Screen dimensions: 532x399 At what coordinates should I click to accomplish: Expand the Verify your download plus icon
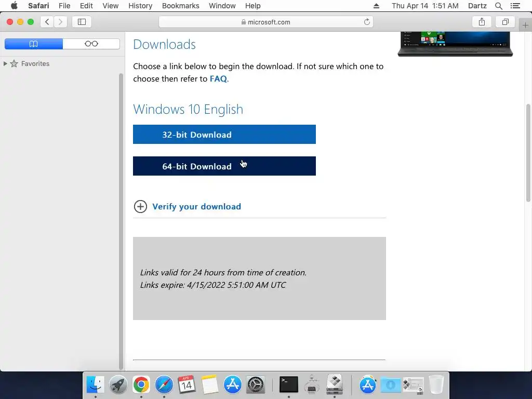140,206
